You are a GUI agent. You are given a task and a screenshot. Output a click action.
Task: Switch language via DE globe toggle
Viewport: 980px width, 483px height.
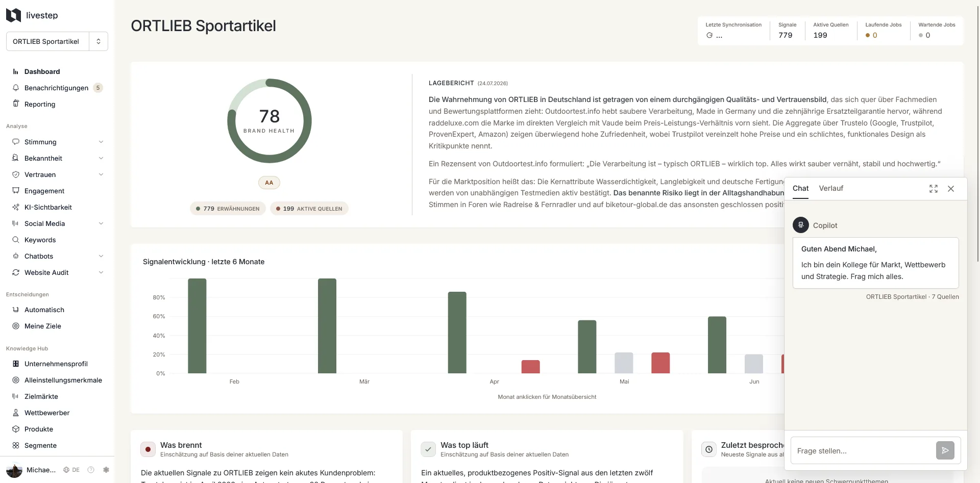[x=71, y=470]
